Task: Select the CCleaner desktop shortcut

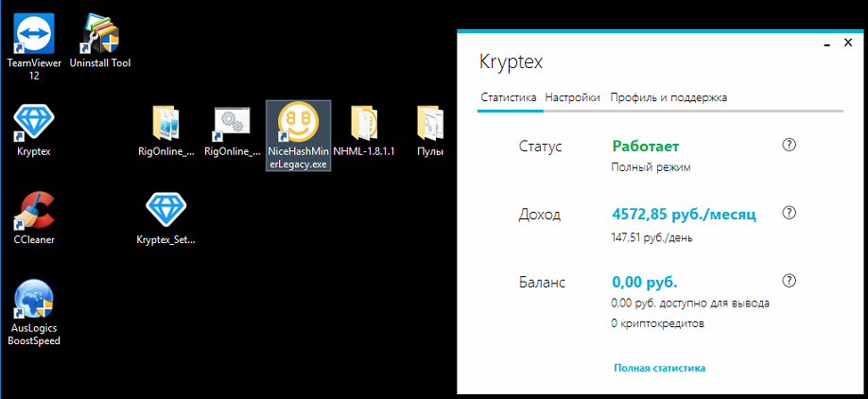Action: click(x=34, y=218)
